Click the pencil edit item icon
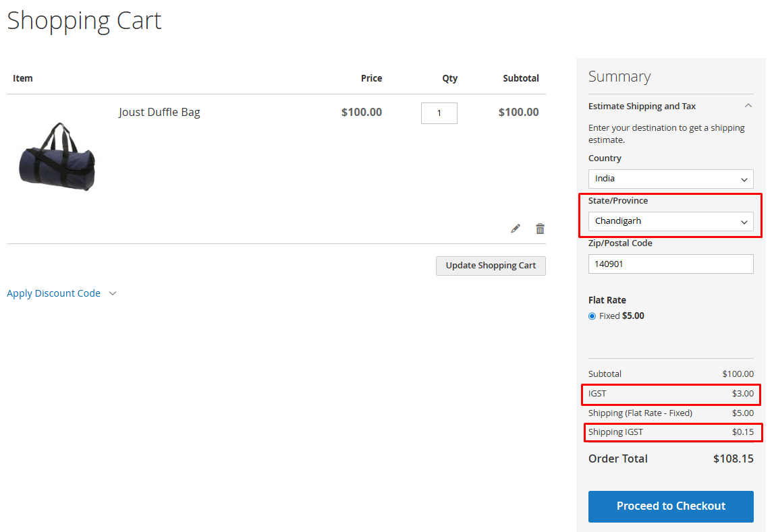 click(516, 229)
